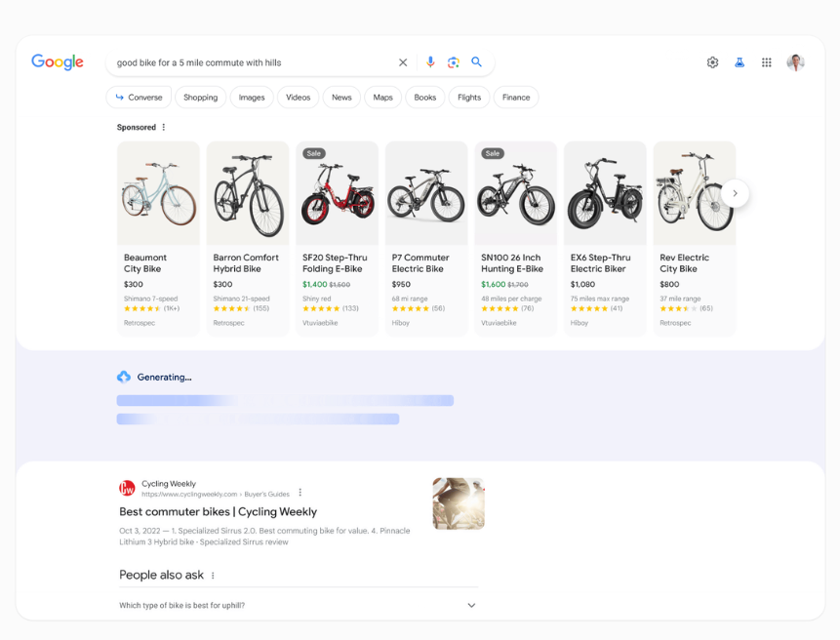This screenshot has height=640, width=840.
Task: Click the $950 price
Action: (401, 284)
